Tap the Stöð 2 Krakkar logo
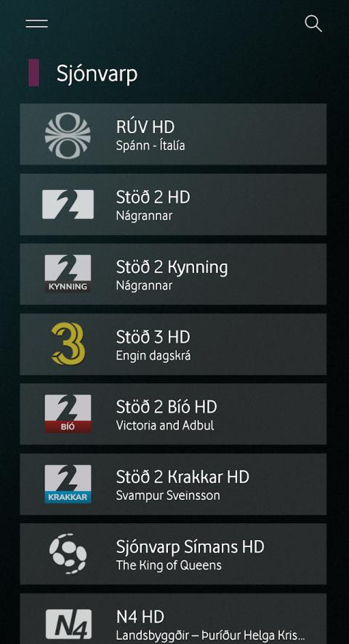 coord(68,484)
